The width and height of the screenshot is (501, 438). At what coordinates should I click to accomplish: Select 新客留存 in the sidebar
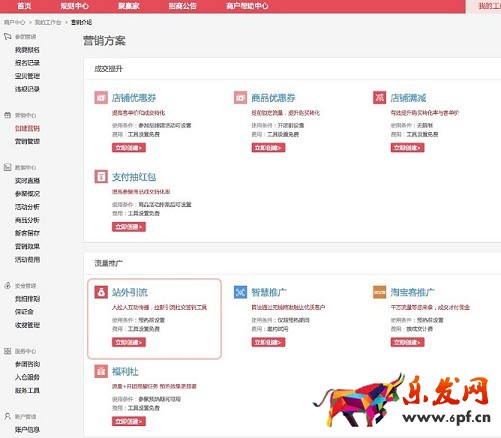(27, 233)
